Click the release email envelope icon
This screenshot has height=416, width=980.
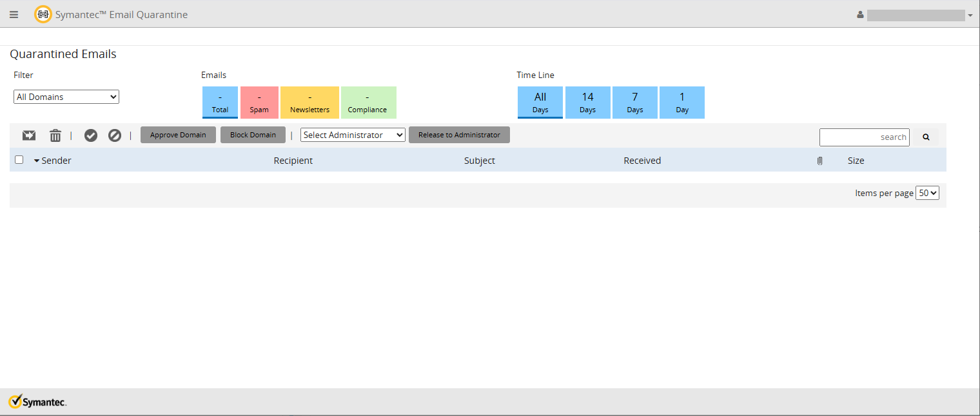[29, 135]
